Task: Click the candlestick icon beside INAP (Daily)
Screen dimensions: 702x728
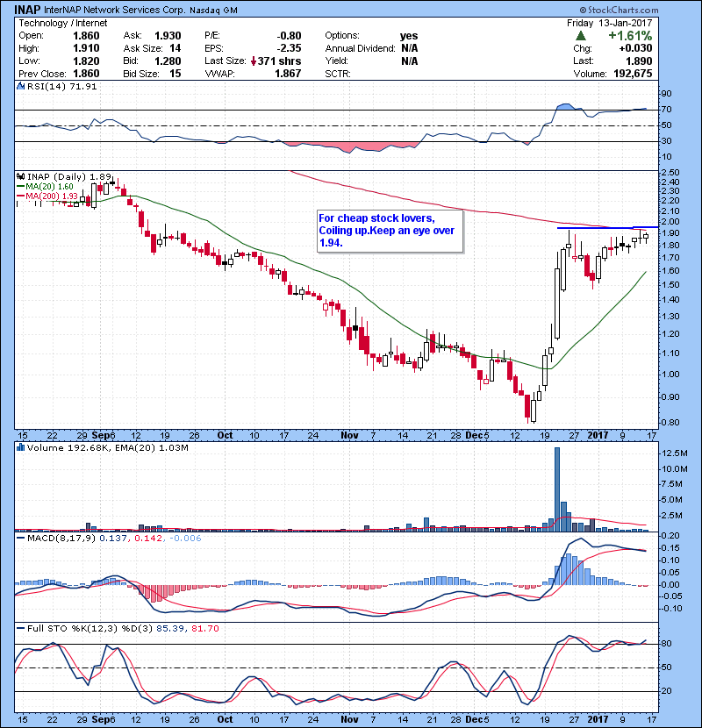Action: tap(20, 176)
